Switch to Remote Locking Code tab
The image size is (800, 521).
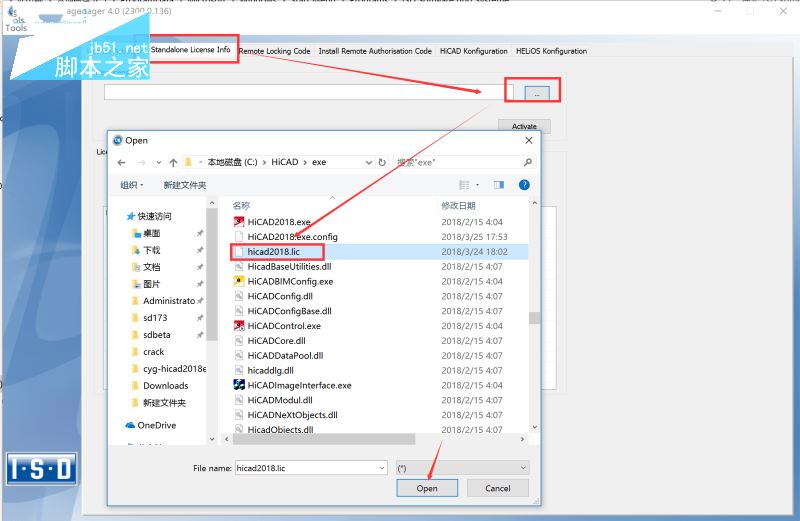(274, 51)
